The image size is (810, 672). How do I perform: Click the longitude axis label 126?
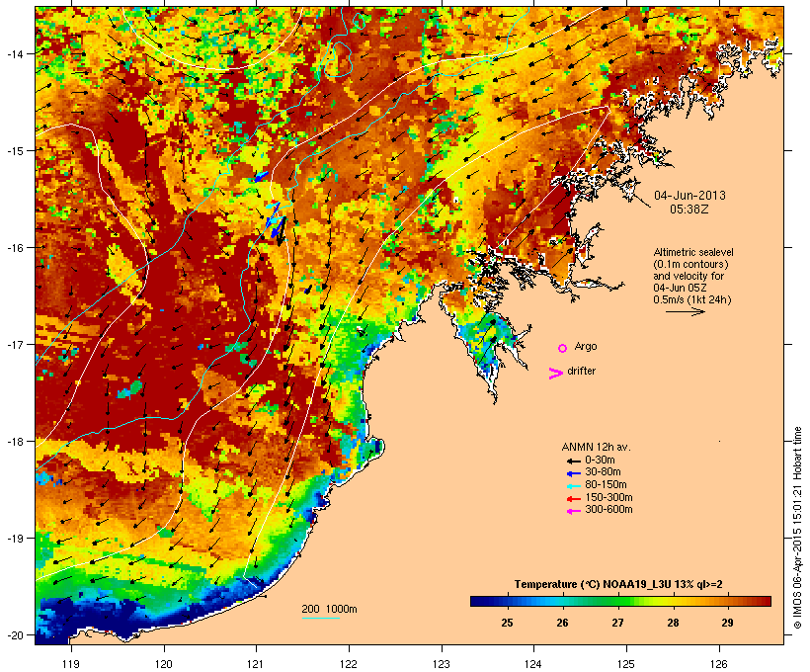(718, 664)
